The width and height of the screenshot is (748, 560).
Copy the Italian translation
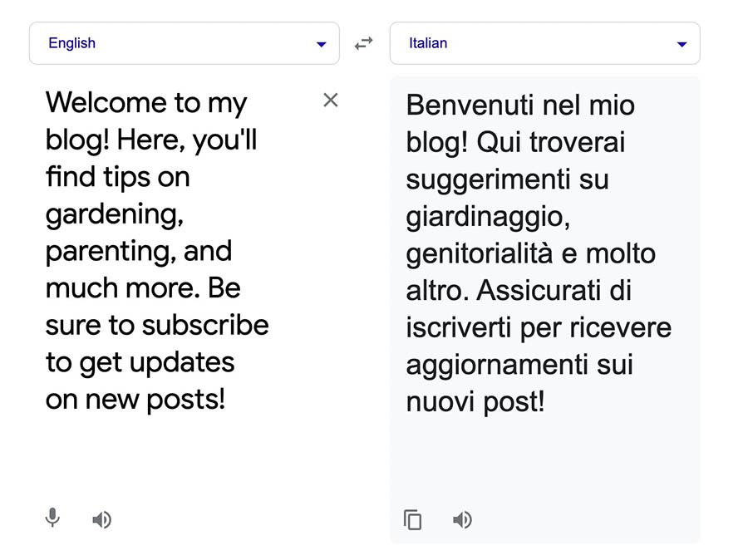tap(412, 520)
